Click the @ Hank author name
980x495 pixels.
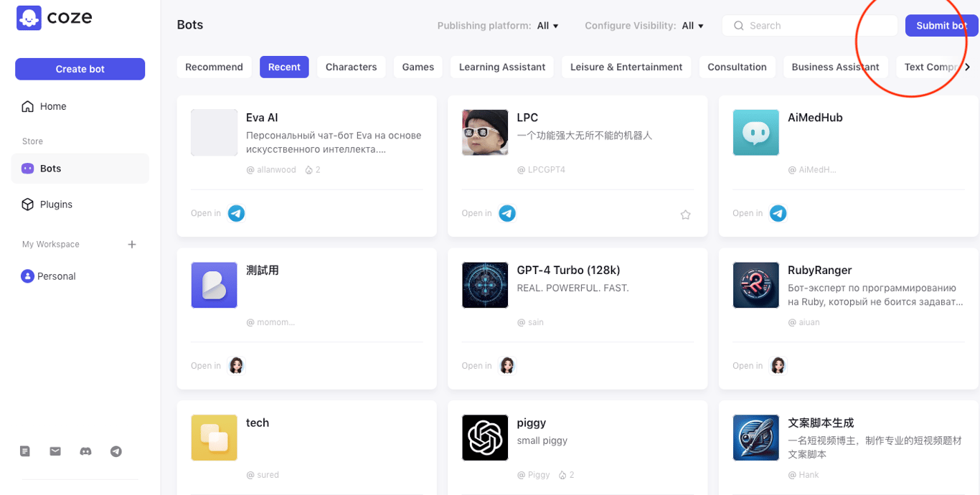[803, 475]
